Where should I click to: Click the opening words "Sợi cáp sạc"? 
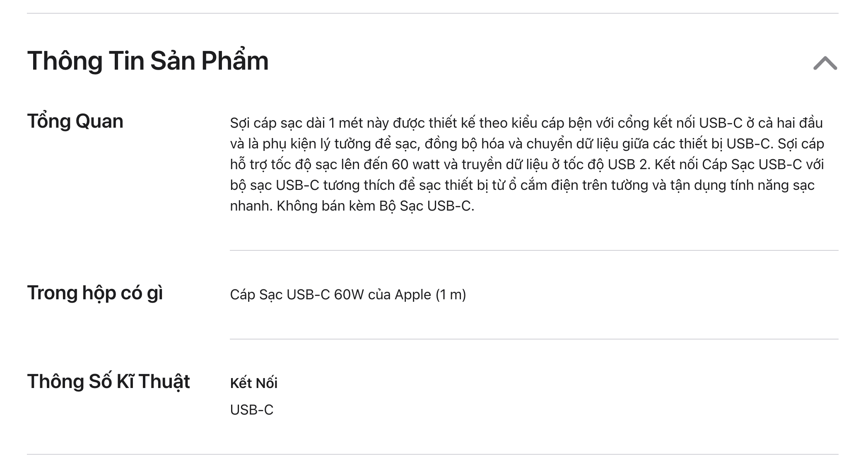point(266,123)
